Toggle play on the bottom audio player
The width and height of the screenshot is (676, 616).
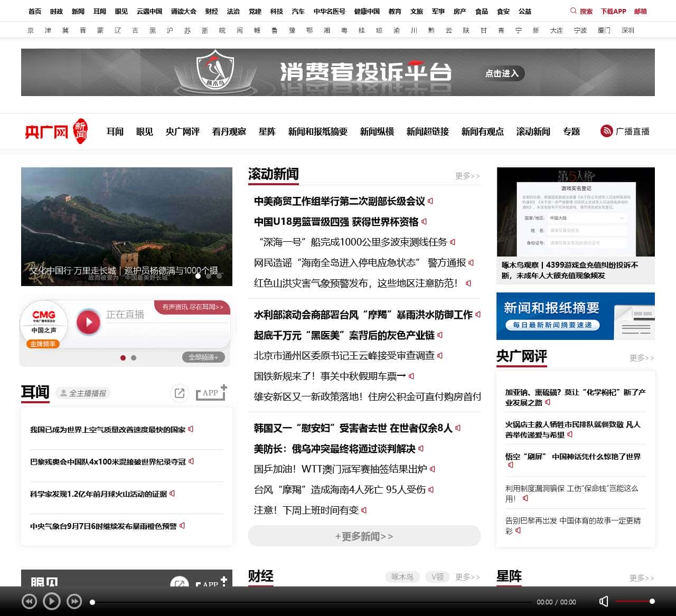[51, 601]
